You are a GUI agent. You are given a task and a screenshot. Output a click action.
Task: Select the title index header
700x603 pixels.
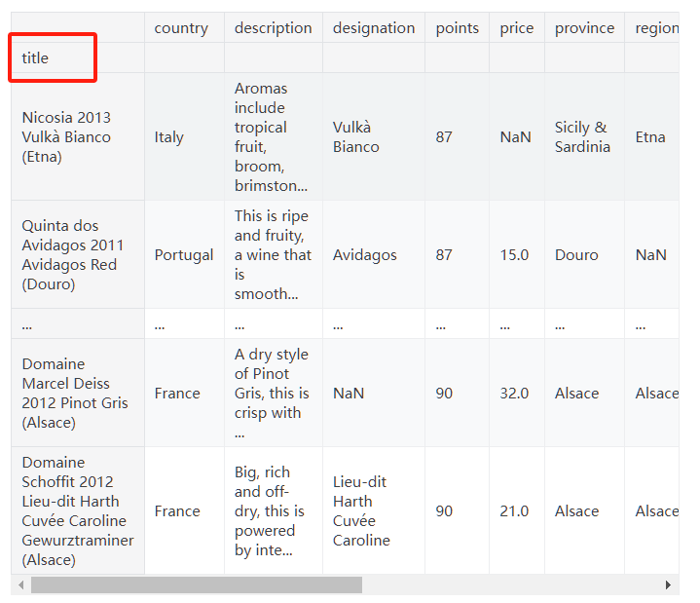36,58
